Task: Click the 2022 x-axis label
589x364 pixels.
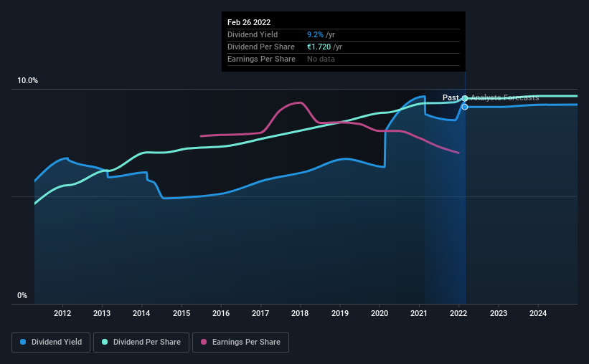Action: point(458,313)
